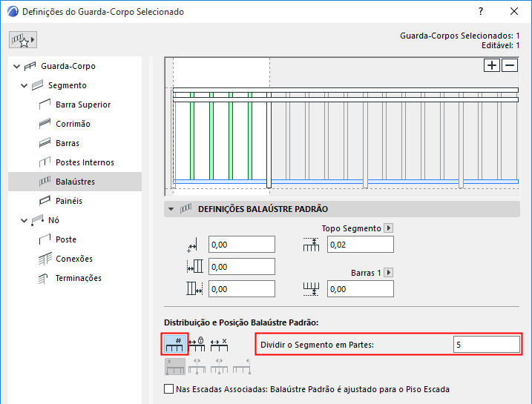Image resolution: width=532 pixels, height=404 pixels.
Task: Open Conexões settings page
Action: pos(74,259)
